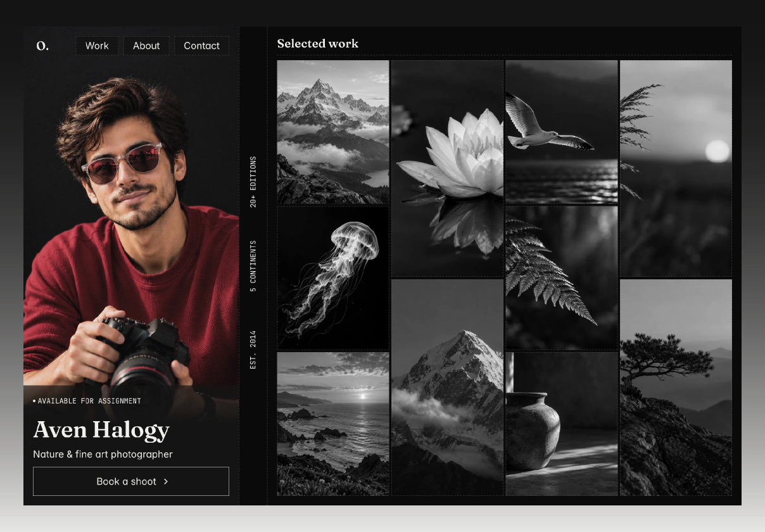765x532 pixels.
Task: Open the flying seagull photo
Action: [x=562, y=132]
